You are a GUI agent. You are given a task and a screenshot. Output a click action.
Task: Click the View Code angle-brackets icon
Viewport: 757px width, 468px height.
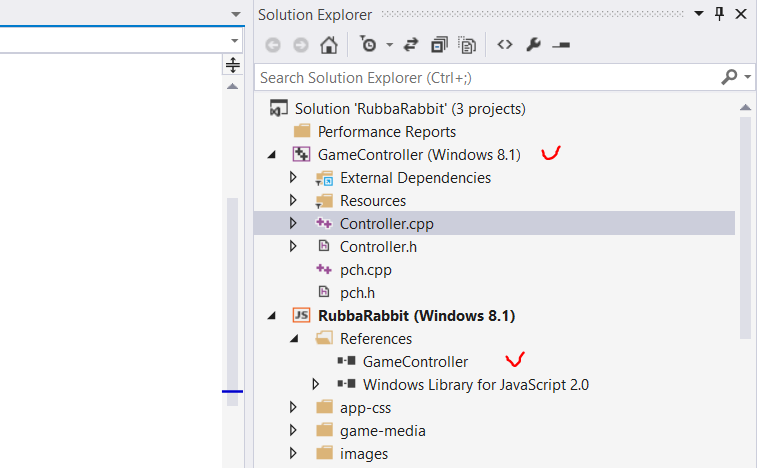coord(505,45)
